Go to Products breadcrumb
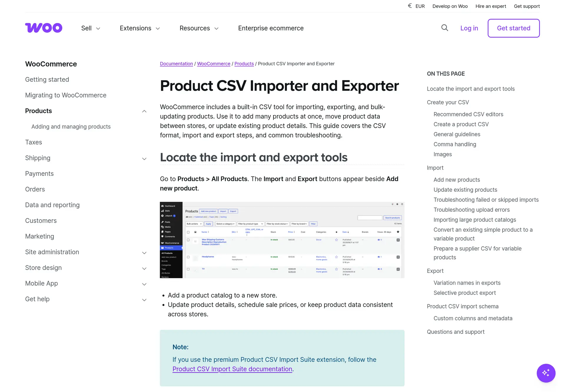The height and width of the screenshot is (392, 565). (244, 64)
